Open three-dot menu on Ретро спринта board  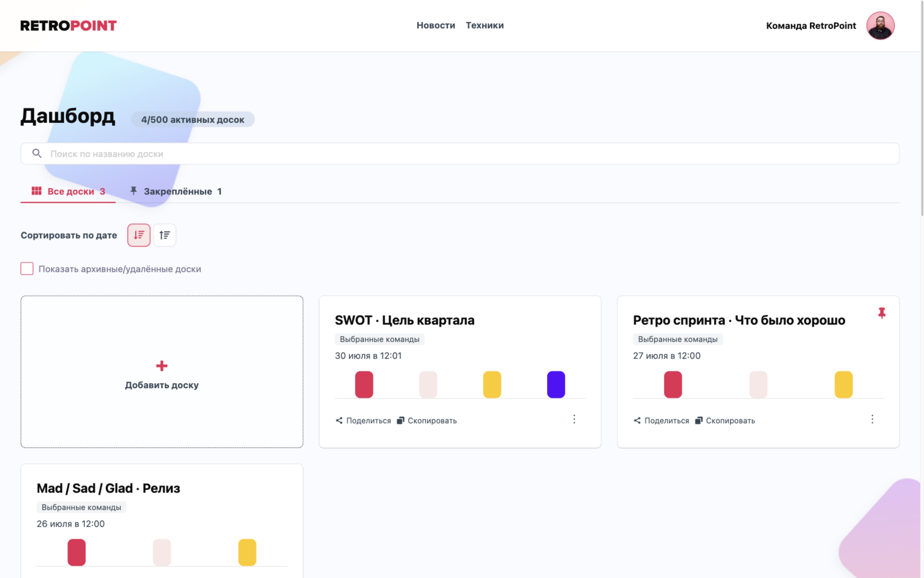(x=872, y=419)
